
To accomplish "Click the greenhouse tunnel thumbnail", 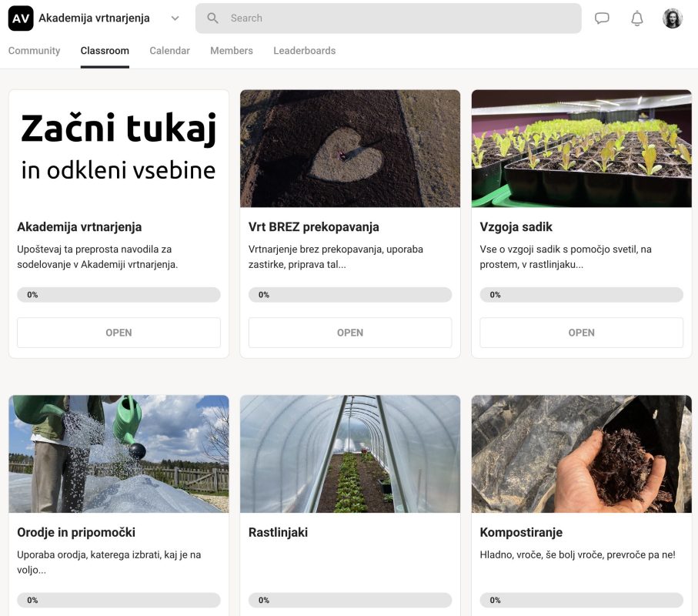I will [350, 454].
